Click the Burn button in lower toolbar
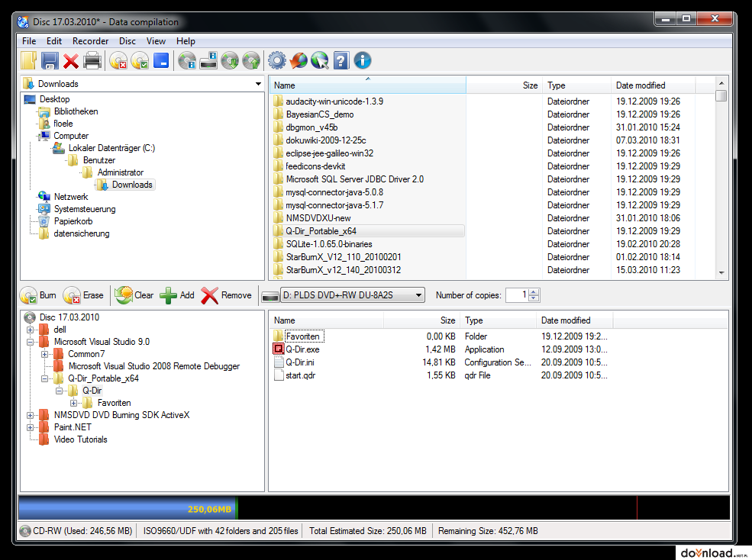The height and width of the screenshot is (560, 752). 38,295
